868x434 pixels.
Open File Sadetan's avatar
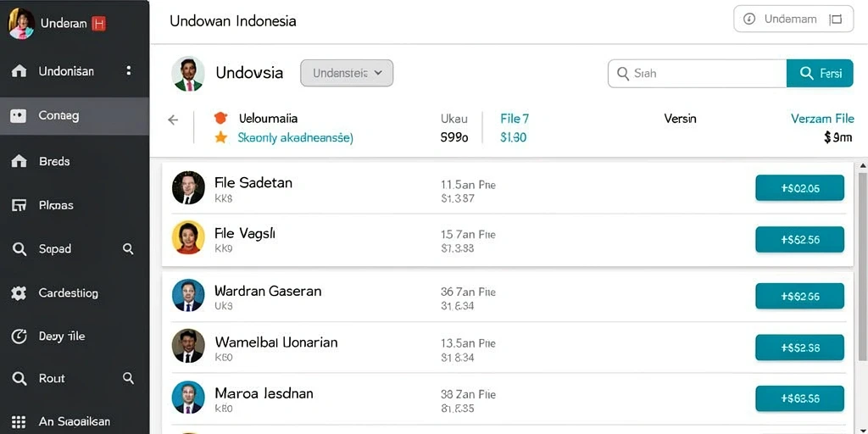[x=188, y=187]
